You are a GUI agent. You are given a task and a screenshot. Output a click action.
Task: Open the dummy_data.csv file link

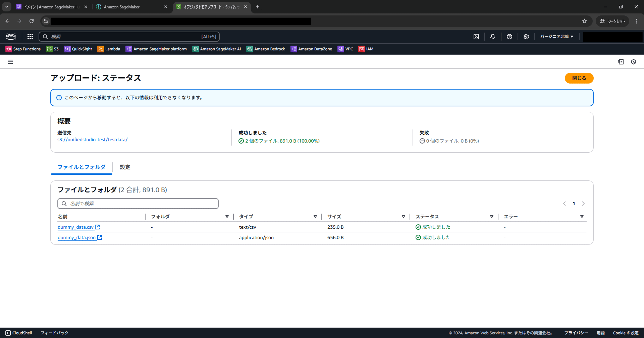pos(76,227)
